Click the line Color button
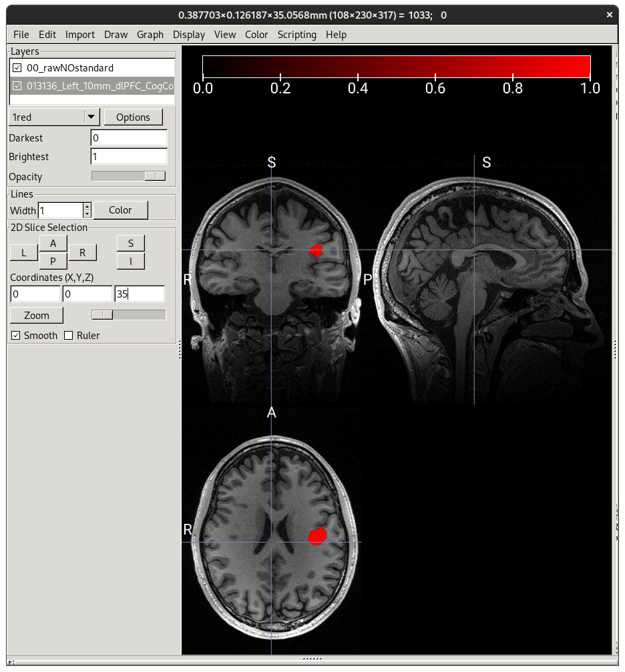Screen dimensions: 625x672 (x=120, y=210)
